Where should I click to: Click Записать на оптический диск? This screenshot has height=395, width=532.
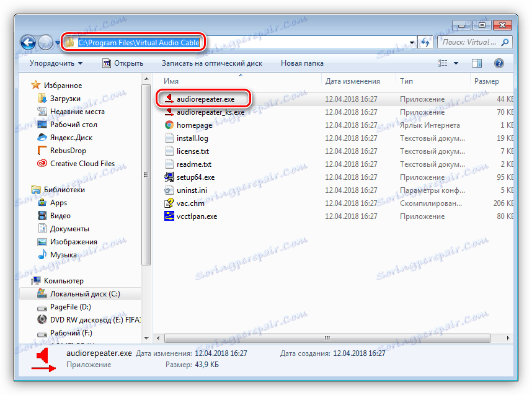(x=212, y=63)
